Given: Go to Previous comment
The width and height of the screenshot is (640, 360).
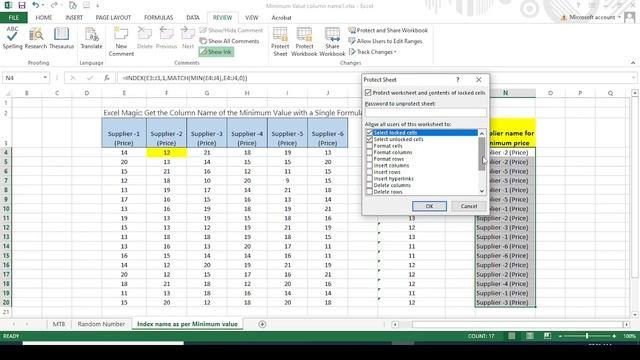Looking at the screenshot, I should (167, 38).
